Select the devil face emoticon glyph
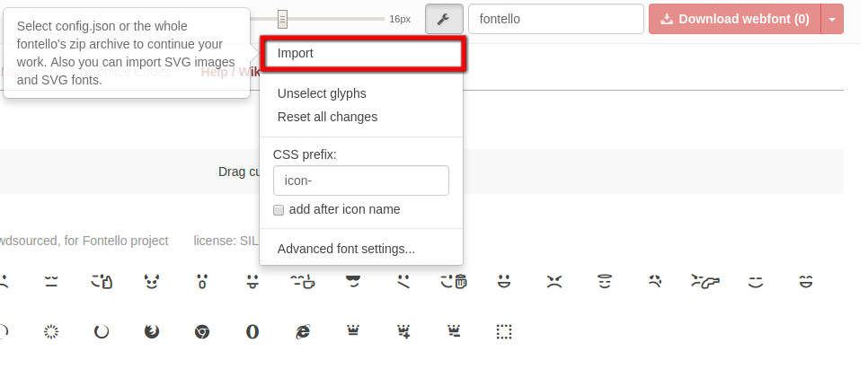The height and width of the screenshot is (378, 868). click(152, 282)
